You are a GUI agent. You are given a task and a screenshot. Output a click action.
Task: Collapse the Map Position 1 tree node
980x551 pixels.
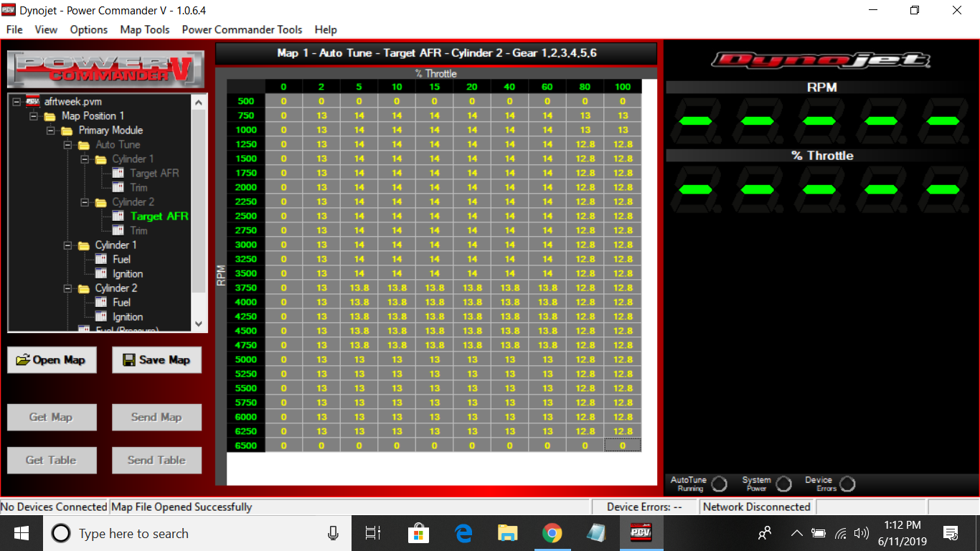(34, 116)
